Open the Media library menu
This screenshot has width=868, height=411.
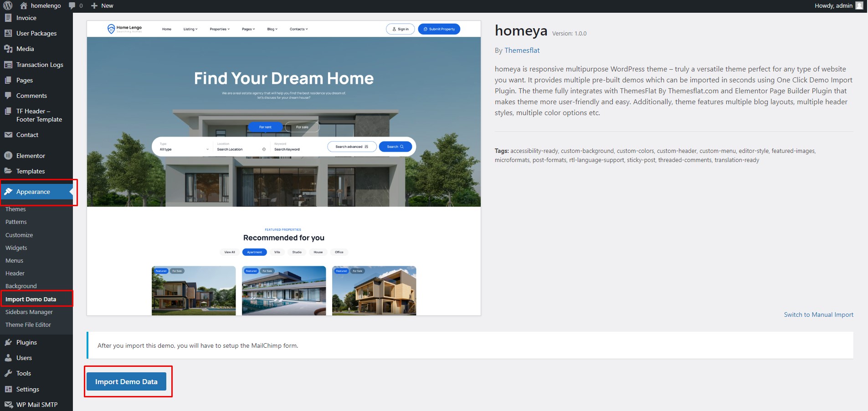point(25,49)
